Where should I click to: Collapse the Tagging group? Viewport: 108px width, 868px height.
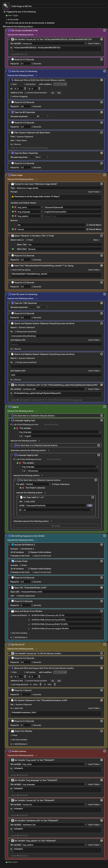(x=6, y=407)
